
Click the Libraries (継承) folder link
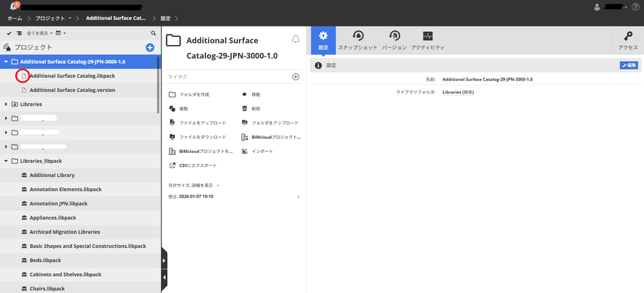[x=458, y=92]
